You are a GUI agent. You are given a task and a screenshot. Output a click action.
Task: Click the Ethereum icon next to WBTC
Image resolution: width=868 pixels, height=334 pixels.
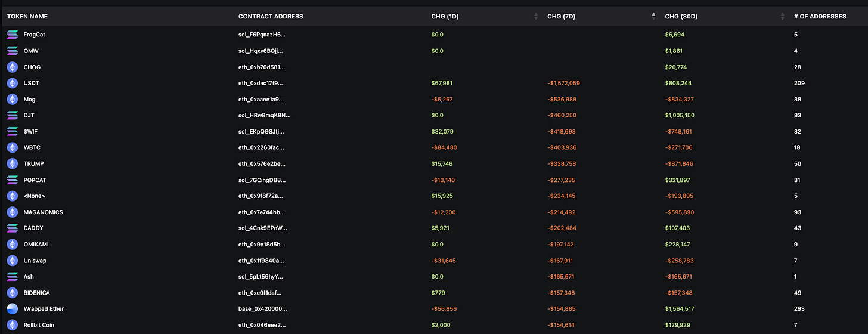(12, 147)
